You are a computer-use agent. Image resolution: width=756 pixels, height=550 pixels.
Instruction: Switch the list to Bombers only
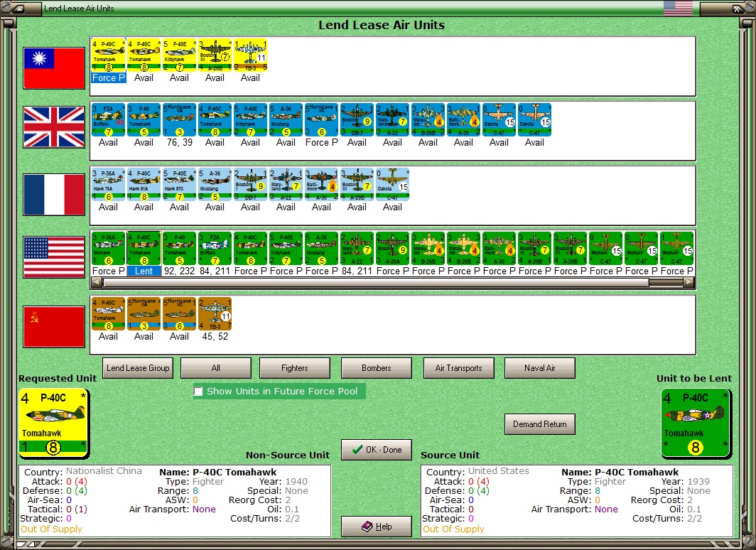375,368
